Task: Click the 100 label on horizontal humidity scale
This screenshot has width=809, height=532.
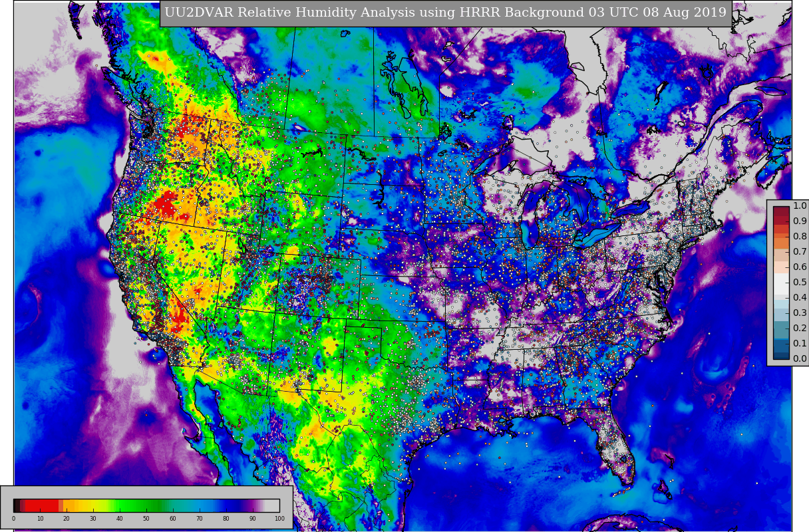Action: point(279,519)
